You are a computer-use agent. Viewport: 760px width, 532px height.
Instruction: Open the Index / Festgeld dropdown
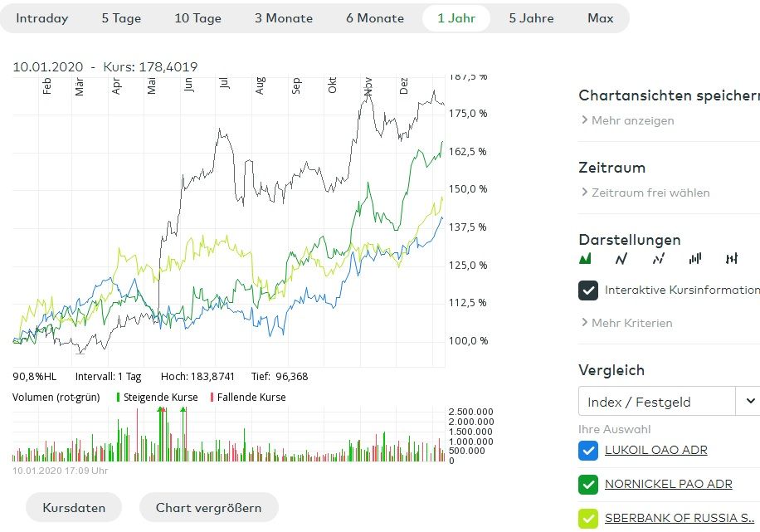(655, 401)
